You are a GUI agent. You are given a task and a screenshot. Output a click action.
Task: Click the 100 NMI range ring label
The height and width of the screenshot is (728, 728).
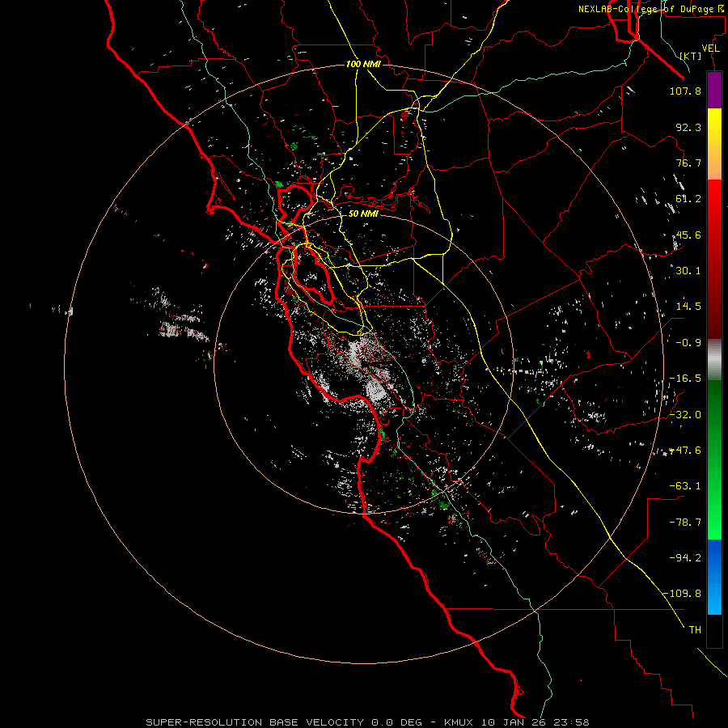click(x=363, y=64)
